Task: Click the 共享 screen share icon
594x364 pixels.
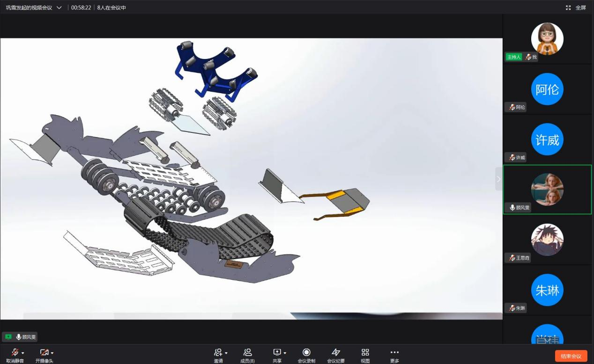Action: [277, 353]
